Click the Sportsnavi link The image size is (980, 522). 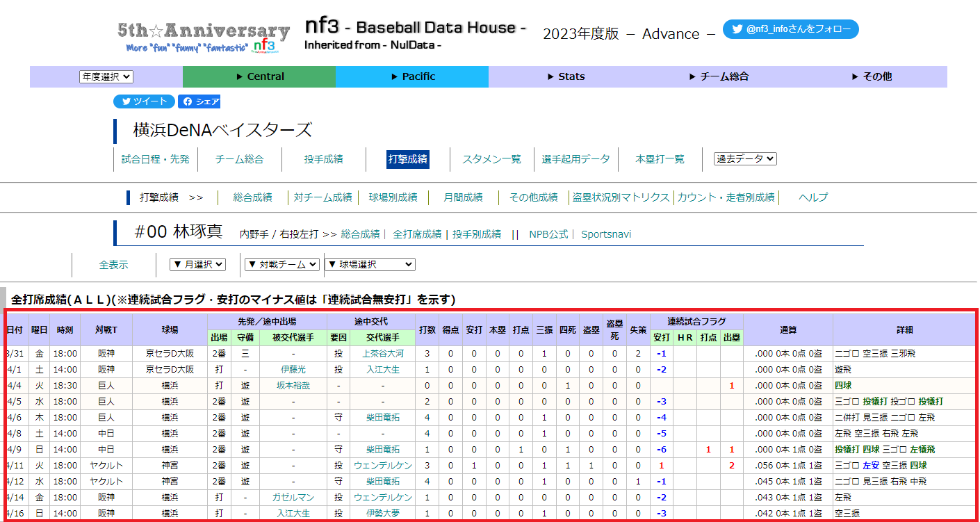point(606,234)
